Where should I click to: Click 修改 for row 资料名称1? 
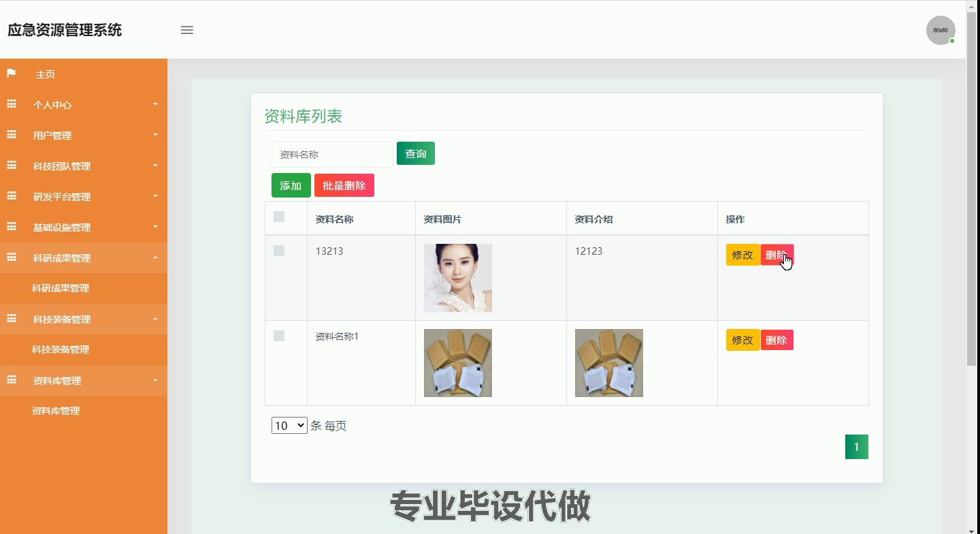click(x=742, y=340)
